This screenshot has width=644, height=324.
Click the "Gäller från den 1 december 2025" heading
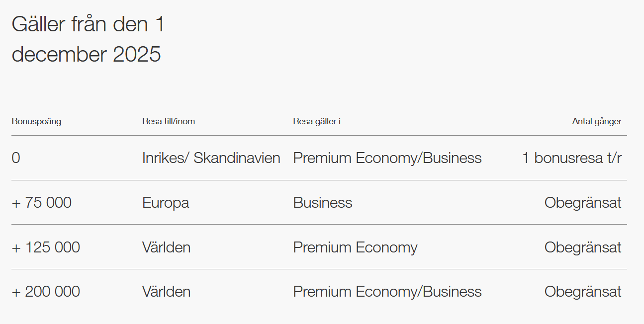[x=88, y=39]
